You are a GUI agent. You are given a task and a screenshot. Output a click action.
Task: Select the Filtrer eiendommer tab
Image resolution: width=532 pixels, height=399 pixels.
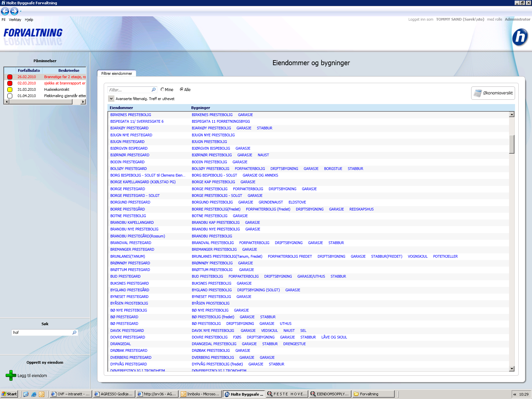point(117,73)
